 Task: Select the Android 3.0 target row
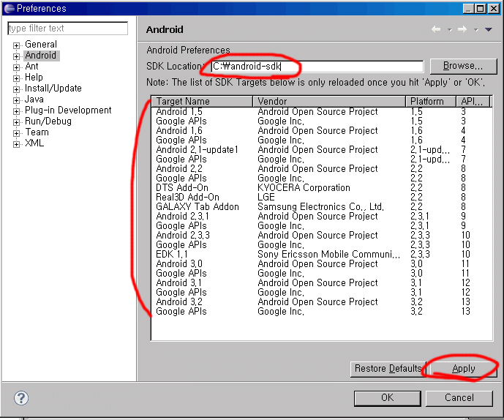321,263
